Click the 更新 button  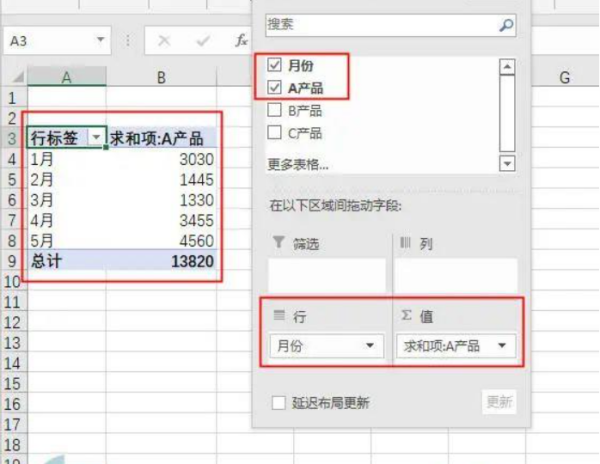click(499, 402)
